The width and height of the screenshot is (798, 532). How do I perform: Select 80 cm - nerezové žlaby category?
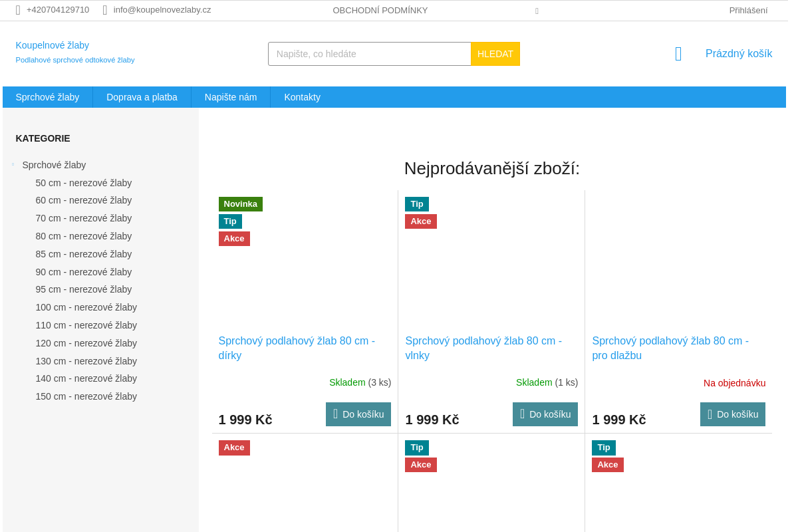tap(84, 236)
